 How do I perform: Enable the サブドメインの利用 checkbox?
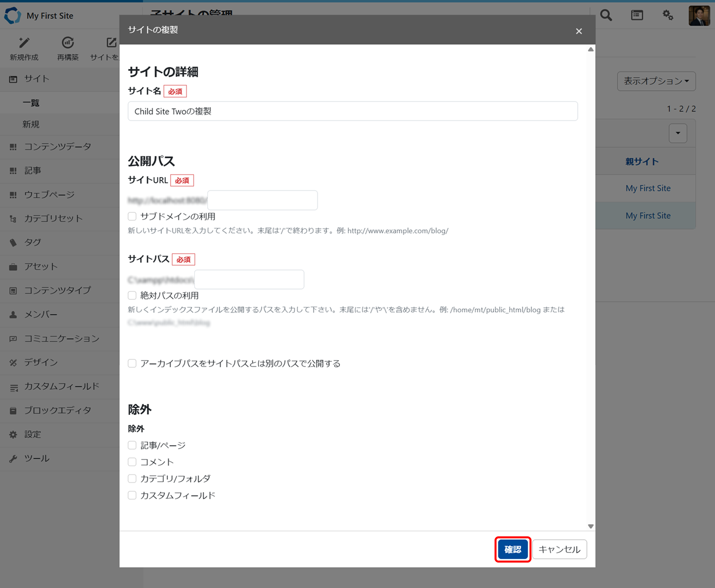(132, 216)
